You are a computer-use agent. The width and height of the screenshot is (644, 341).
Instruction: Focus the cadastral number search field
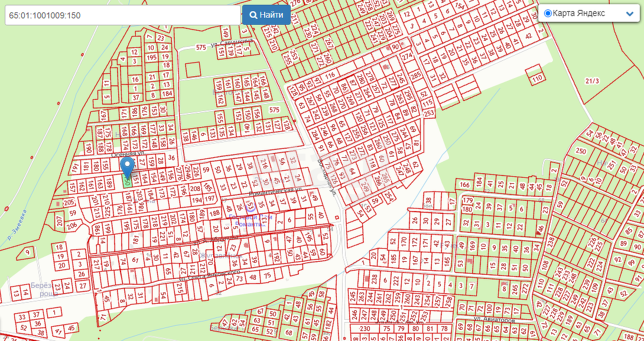click(x=122, y=15)
